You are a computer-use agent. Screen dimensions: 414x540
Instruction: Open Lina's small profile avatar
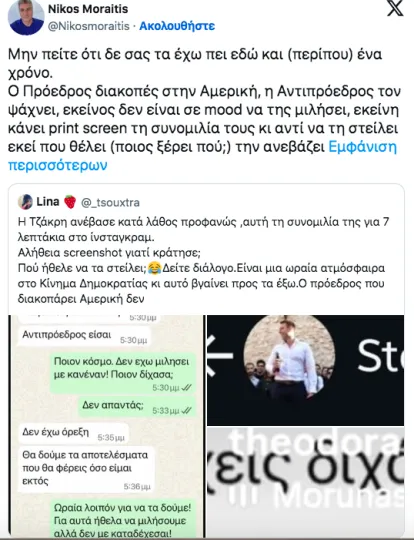(x=25, y=202)
